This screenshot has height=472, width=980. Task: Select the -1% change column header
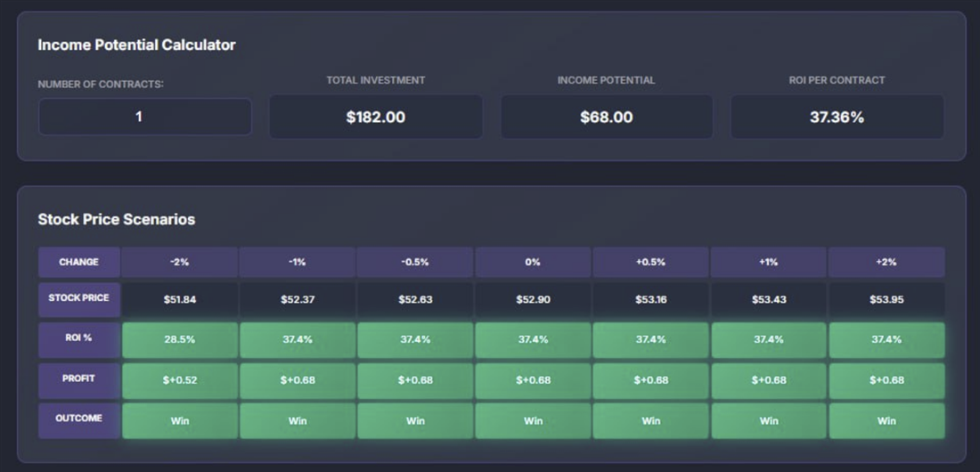(x=298, y=262)
